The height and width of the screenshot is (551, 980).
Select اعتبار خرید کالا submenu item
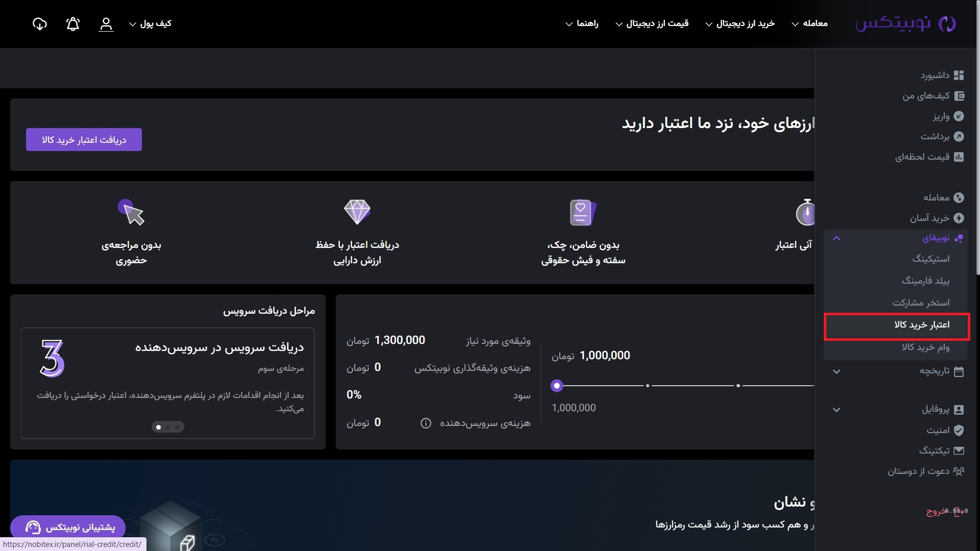(897, 327)
